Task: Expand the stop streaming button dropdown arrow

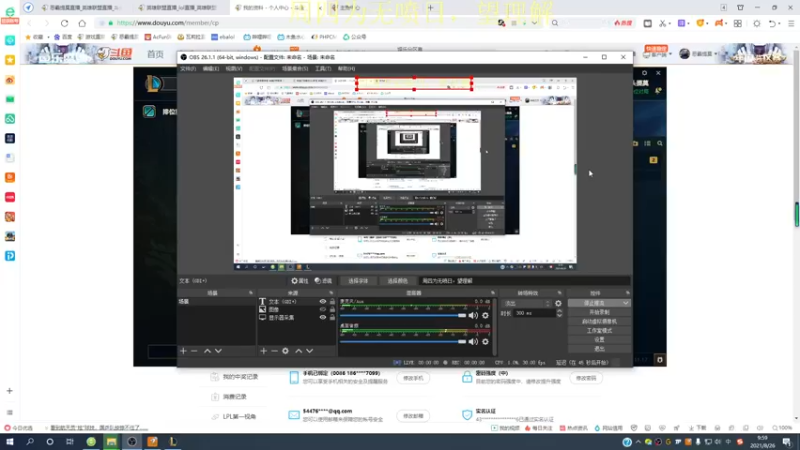Action: pyautogui.click(x=626, y=303)
